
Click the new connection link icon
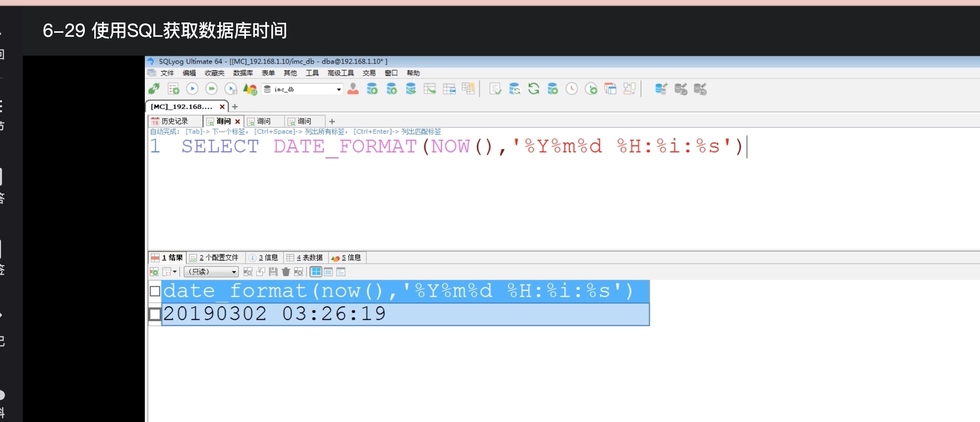[x=154, y=89]
